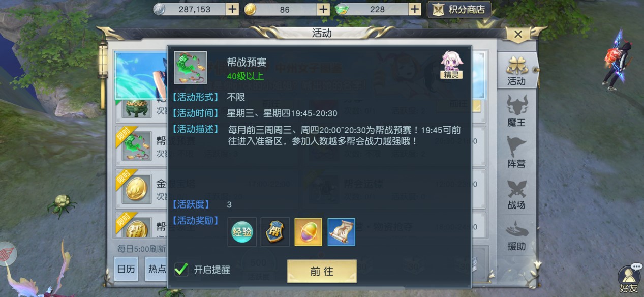Screen dimensions: 644x297
Task: Add jade ingots with plus button
Action: [415, 9]
